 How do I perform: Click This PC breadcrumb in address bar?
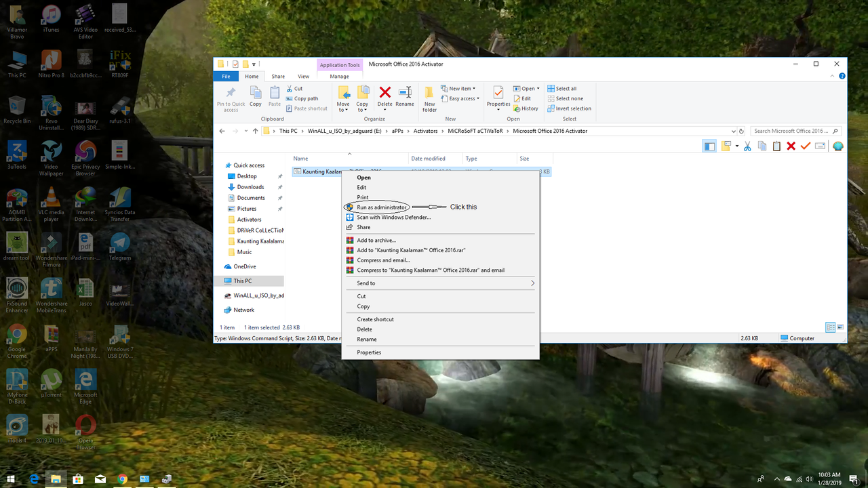point(288,131)
